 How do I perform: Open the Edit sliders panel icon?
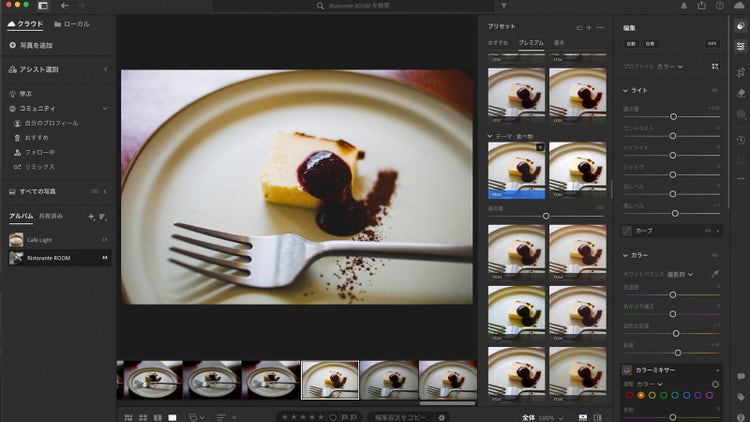[740, 45]
